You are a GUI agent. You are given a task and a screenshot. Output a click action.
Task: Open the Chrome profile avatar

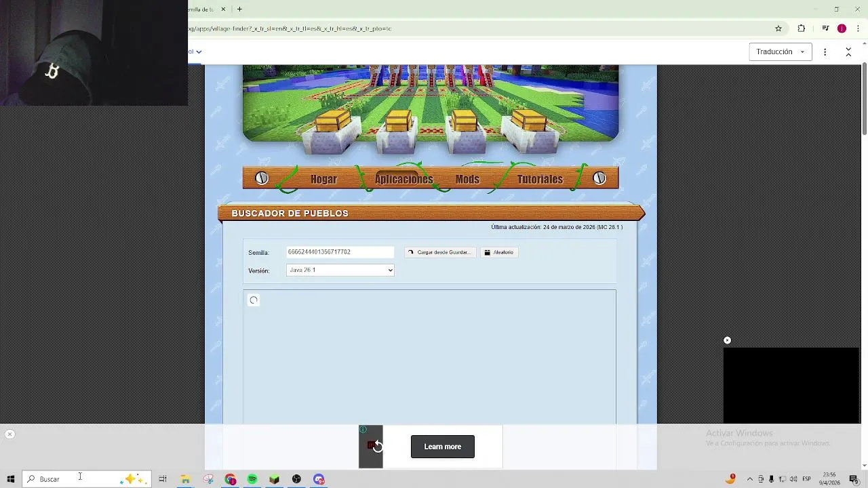[x=842, y=28]
